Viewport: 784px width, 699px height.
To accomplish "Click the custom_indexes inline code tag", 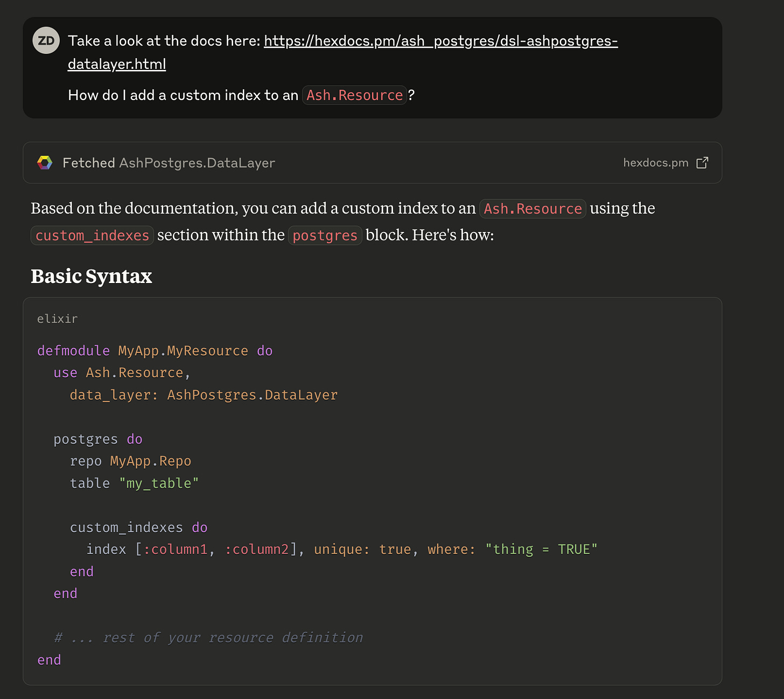I will [92, 236].
